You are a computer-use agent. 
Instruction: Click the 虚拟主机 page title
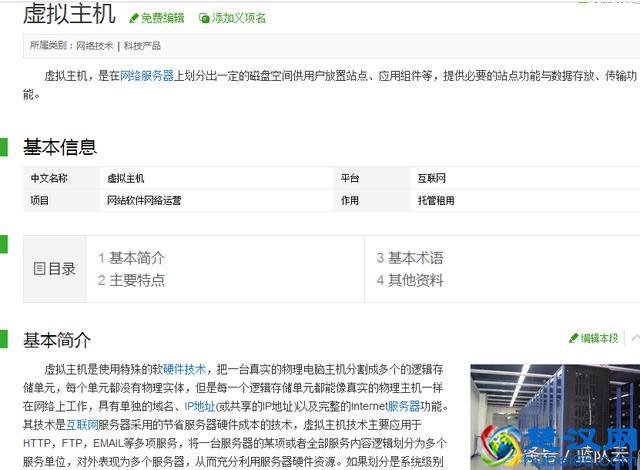pyautogui.click(x=69, y=14)
